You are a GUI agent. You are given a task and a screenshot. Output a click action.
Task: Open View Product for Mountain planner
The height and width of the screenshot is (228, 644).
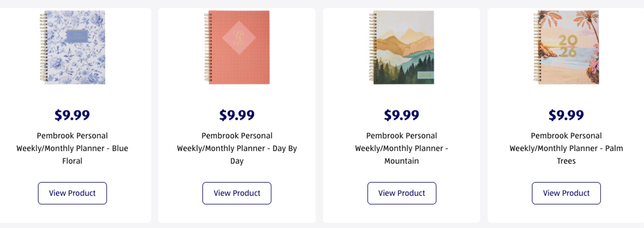402,193
